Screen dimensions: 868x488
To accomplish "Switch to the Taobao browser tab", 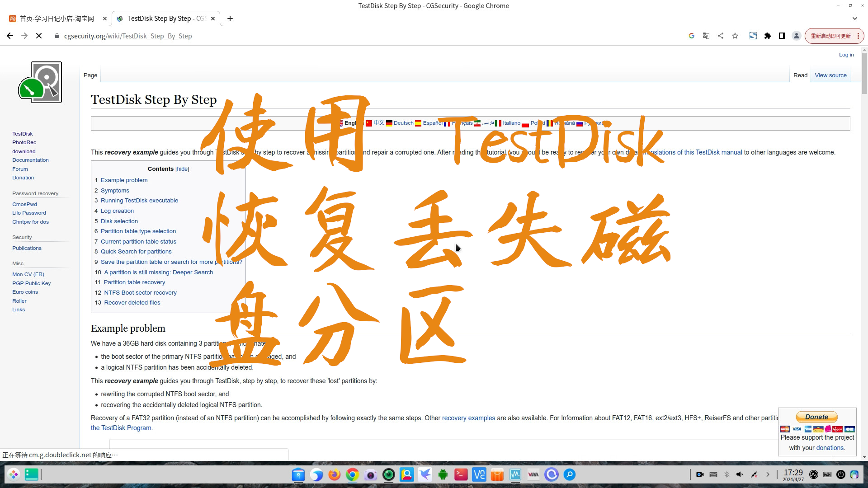I will 57,19.
